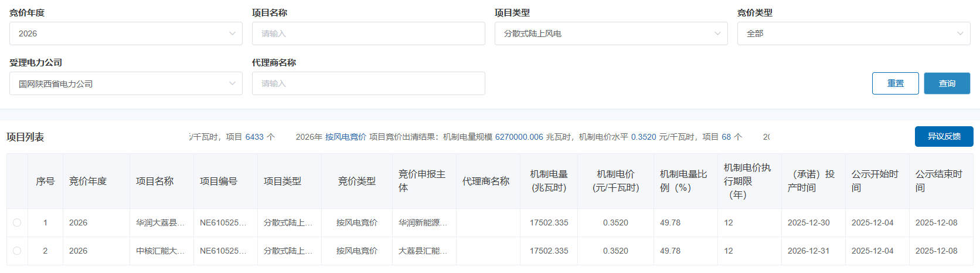
Task: Focus the 代理商名称 input field
Action: 368,83
